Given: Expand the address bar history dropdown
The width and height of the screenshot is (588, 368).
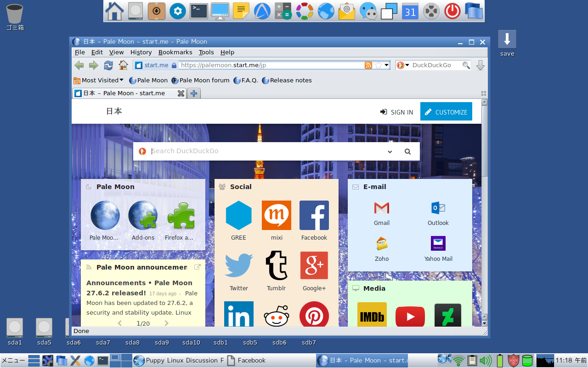Looking at the screenshot, I should point(386,65).
